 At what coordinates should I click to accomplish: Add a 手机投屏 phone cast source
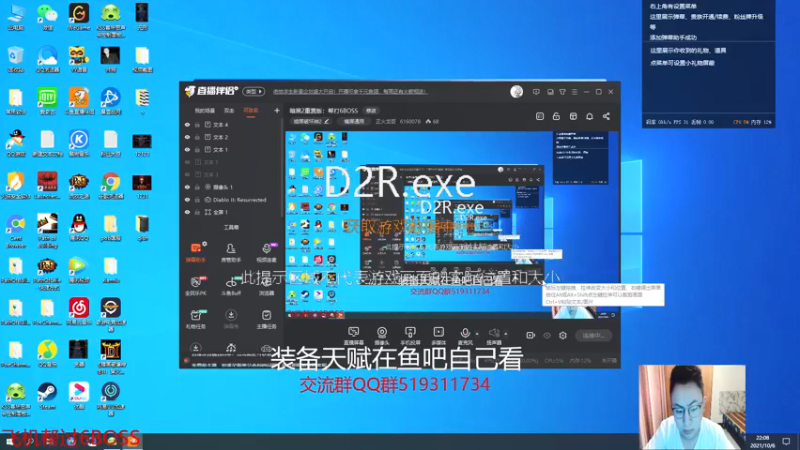pos(410,336)
